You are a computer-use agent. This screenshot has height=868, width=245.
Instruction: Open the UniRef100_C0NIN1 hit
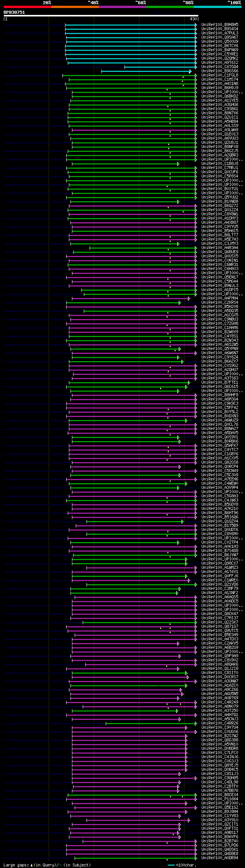click(220, 260)
